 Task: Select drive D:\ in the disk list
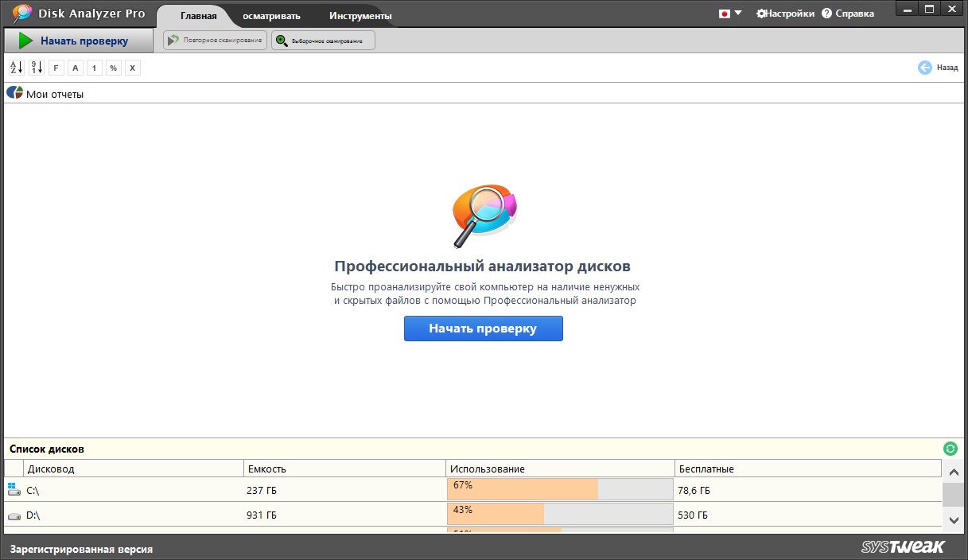click(33, 515)
